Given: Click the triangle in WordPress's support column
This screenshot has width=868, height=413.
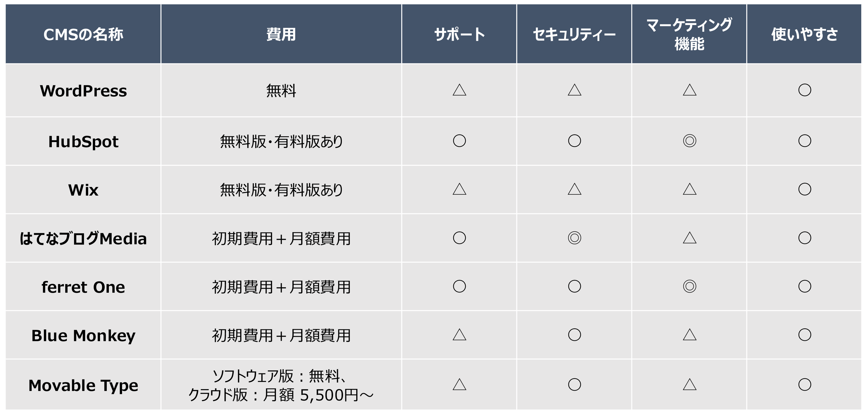Looking at the screenshot, I should point(459,90).
